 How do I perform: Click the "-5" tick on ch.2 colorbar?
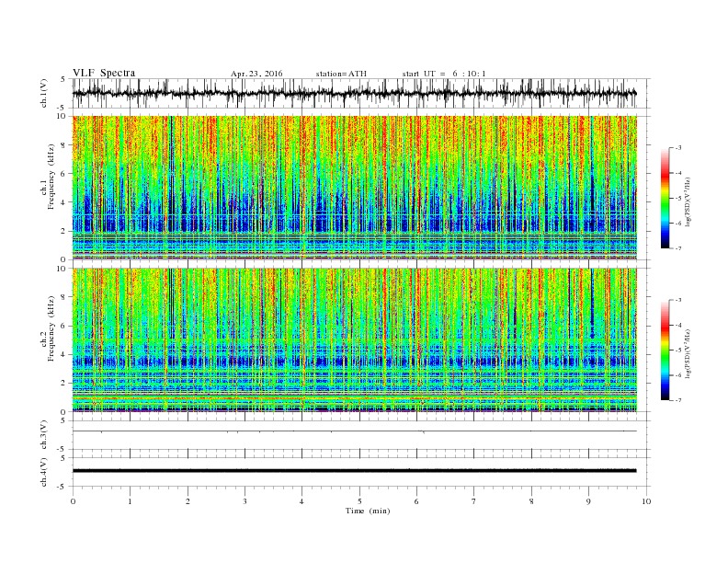(678, 350)
